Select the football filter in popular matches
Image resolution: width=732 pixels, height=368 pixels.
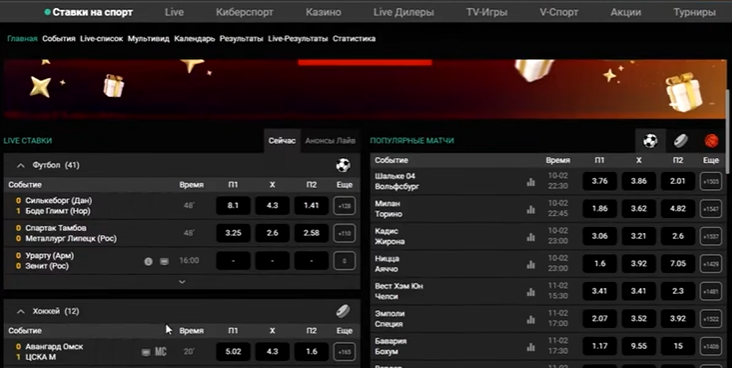pos(650,141)
